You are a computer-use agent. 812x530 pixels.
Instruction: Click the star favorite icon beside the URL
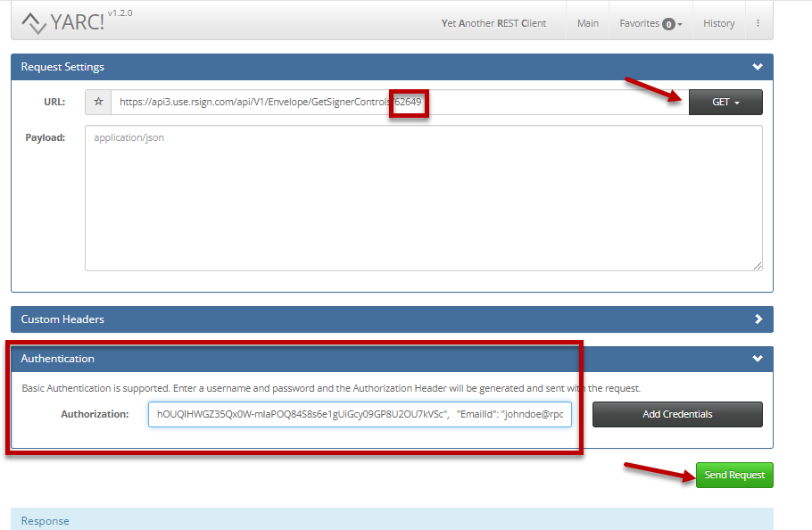pyautogui.click(x=97, y=102)
